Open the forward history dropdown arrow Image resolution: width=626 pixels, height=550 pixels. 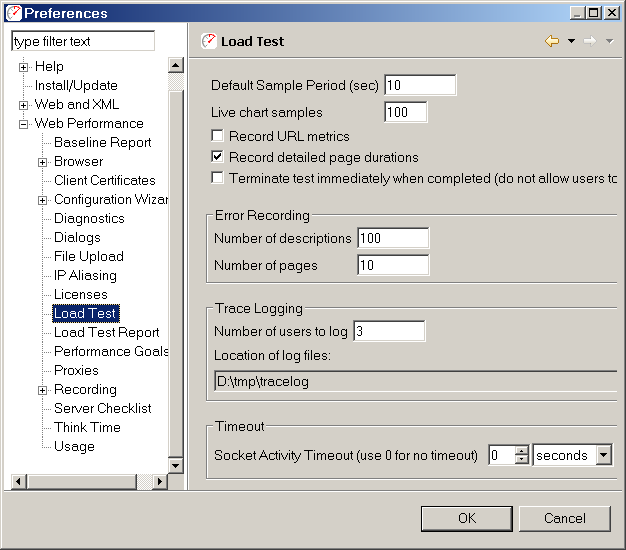click(609, 41)
